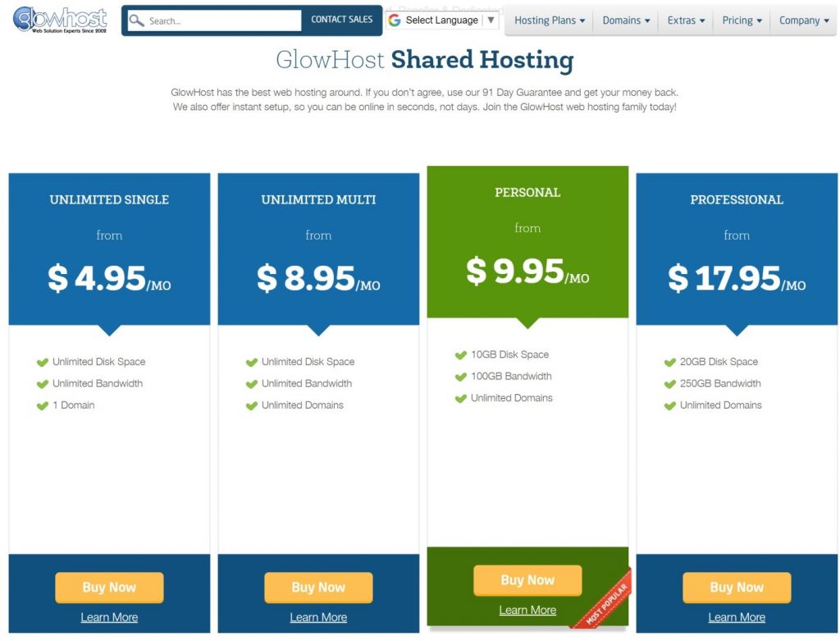
Task: Click the Professional plan title
Action: click(x=737, y=200)
